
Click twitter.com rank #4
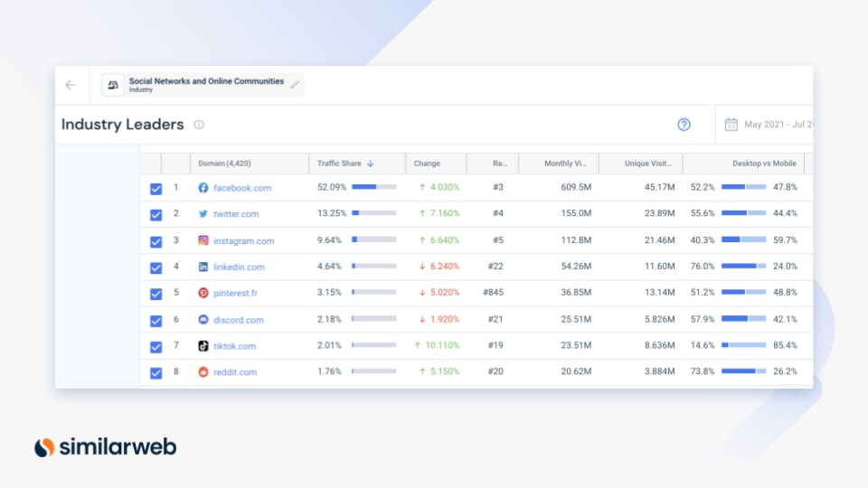(498, 213)
